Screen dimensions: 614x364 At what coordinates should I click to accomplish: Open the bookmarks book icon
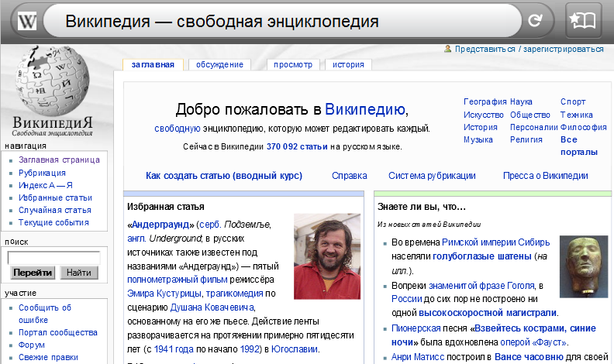583,20
